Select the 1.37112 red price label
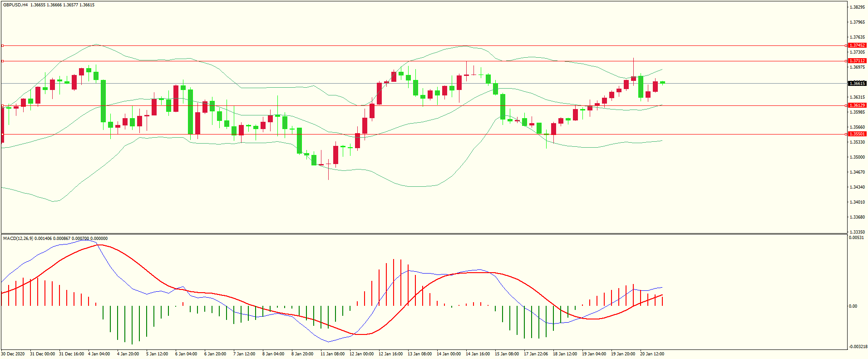 click(857, 61)
